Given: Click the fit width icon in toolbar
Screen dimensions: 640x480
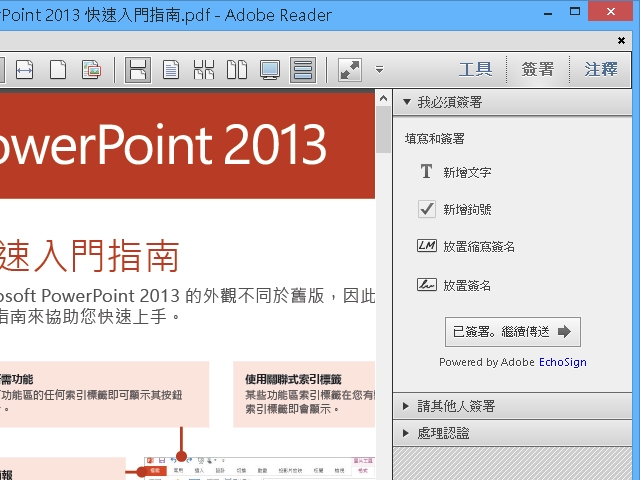Looking at the screenshot, I should coord(24,70).
